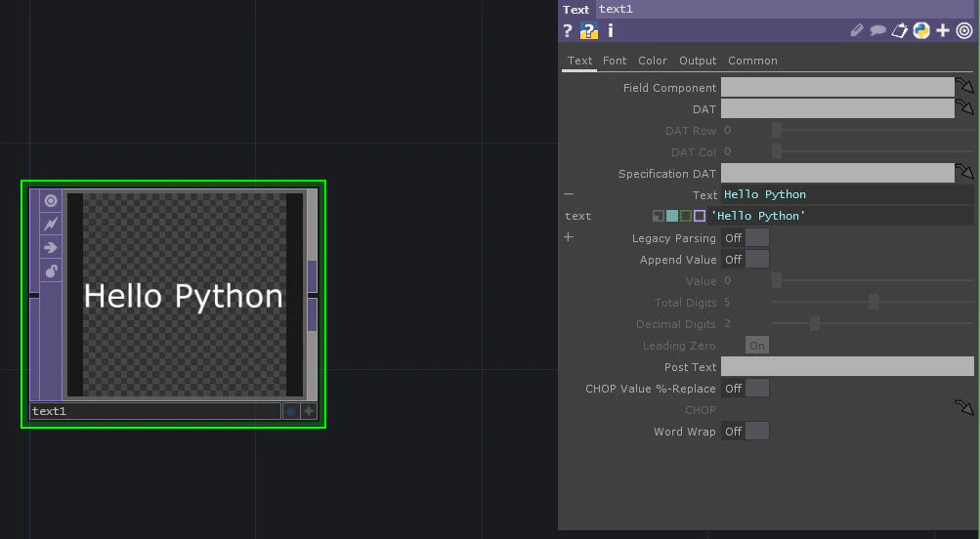
Task: Switch to the Output tab
Action: pos(698,61)
